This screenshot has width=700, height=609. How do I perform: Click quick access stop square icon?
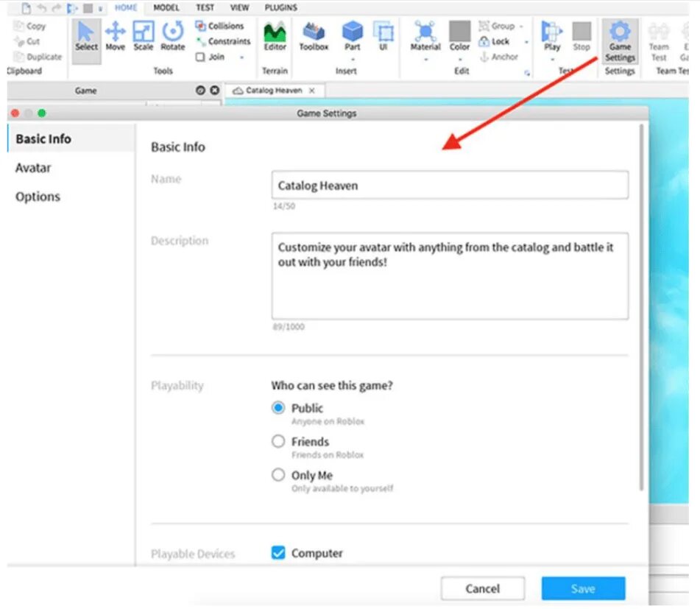click(x=88, y=8)
